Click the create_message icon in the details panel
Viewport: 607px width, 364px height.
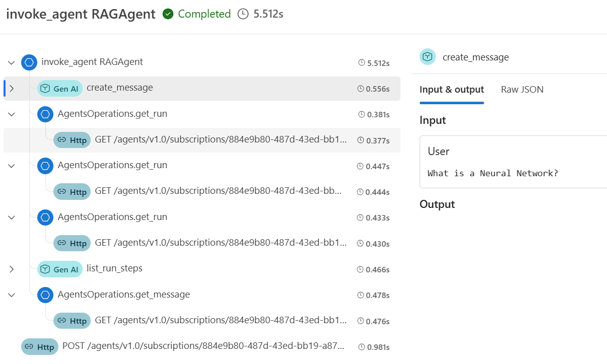click(427, 57)
